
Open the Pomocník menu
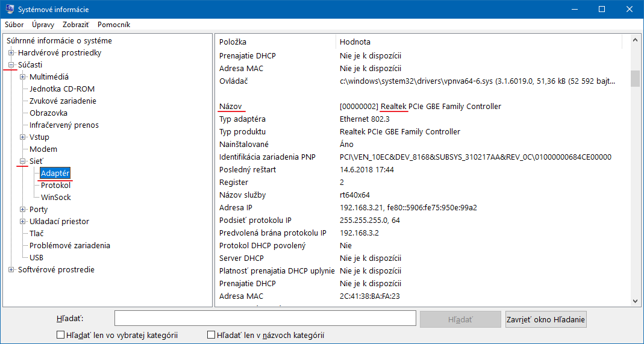tap(114, 25)
